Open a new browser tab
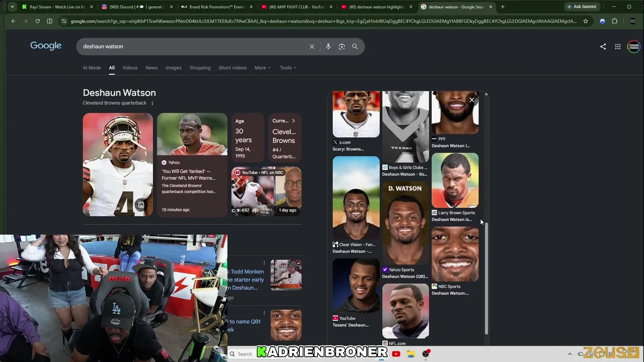This screenshot has height=362, width=644. (x=503, y=7)
